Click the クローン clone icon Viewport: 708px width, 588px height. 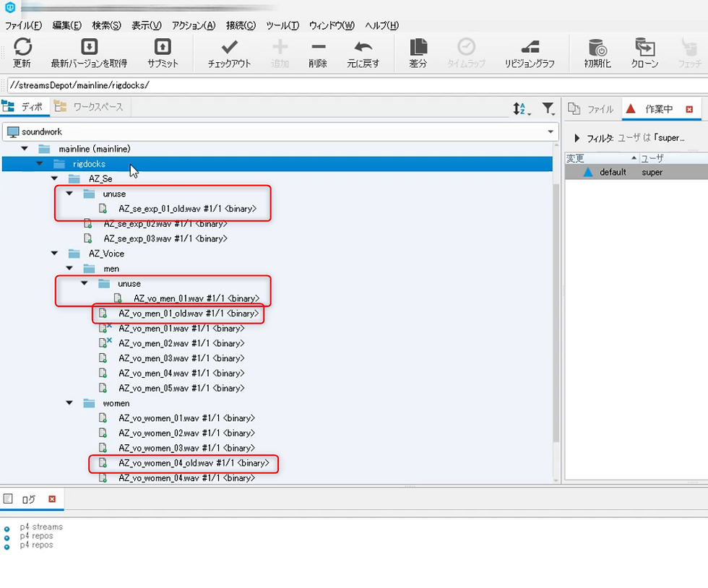point(644,46)
